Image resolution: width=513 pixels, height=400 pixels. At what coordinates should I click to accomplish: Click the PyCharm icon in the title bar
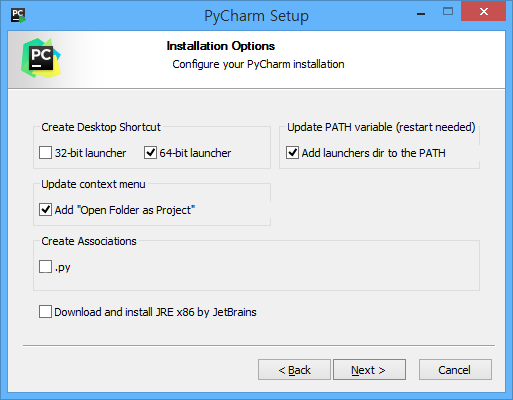point(18,15)
